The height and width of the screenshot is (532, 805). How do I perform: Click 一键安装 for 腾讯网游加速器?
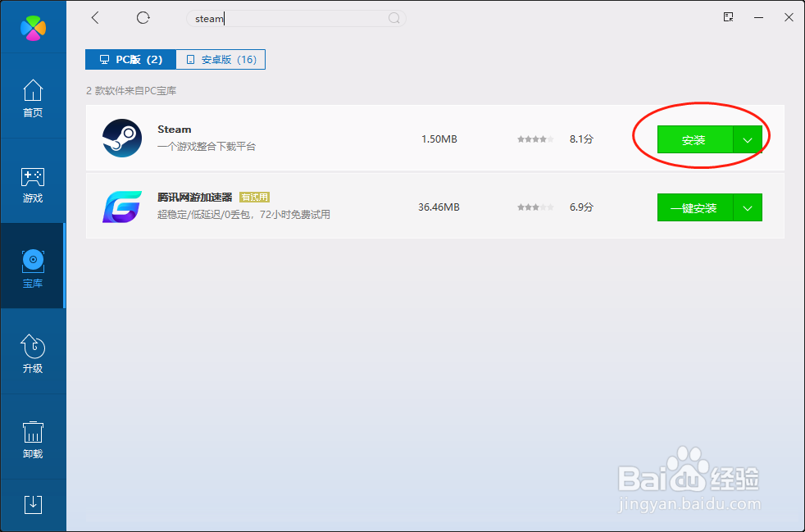(x=695, y=208)
